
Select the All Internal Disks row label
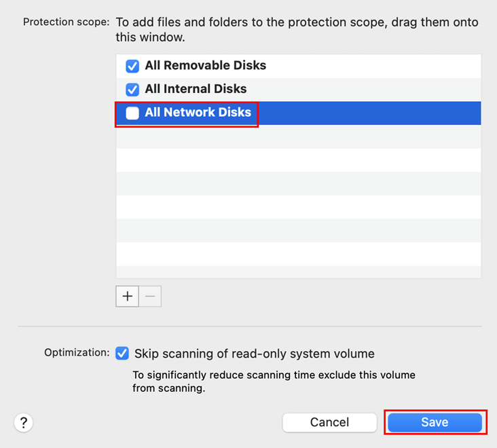pos(196,89)
